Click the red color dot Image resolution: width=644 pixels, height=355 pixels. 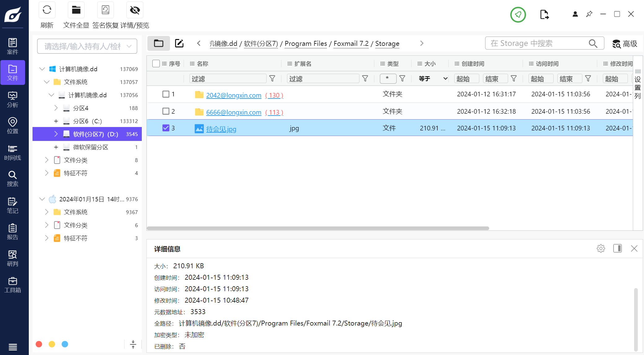[x=39, y=344]
